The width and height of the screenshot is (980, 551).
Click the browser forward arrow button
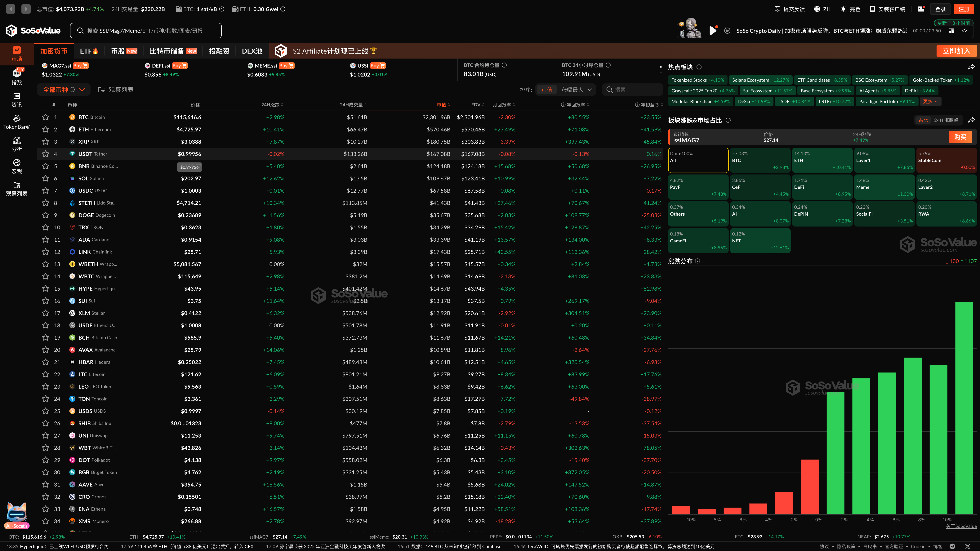pos(26,9)
